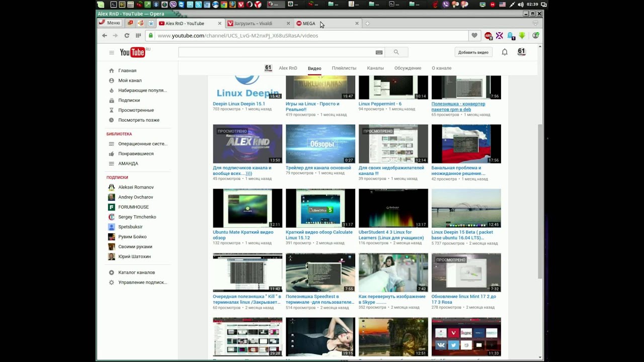Click the address bar URL field
The height and width of the screenshot is (362, 644).
307,36
